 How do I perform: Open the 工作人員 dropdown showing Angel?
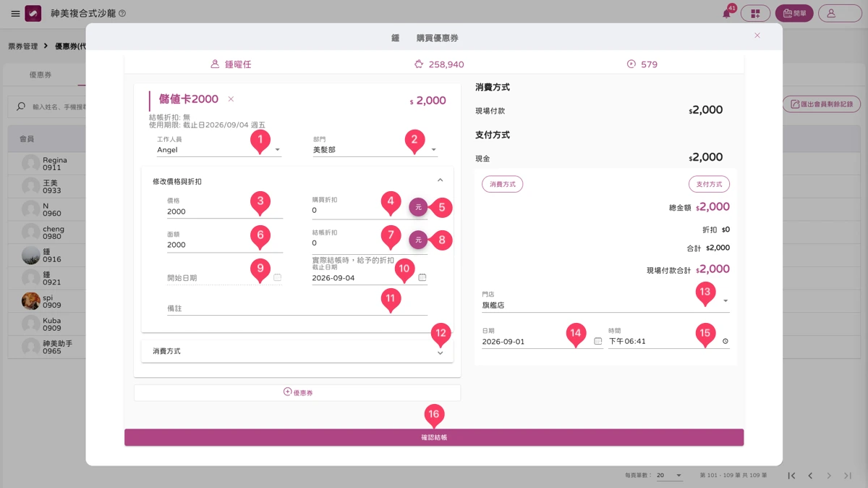point(219,150)
